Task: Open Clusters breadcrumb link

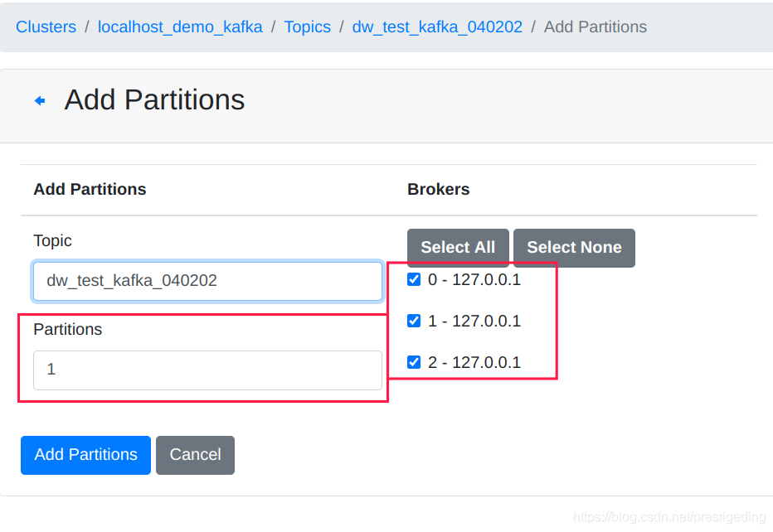Action: [46, 27]
